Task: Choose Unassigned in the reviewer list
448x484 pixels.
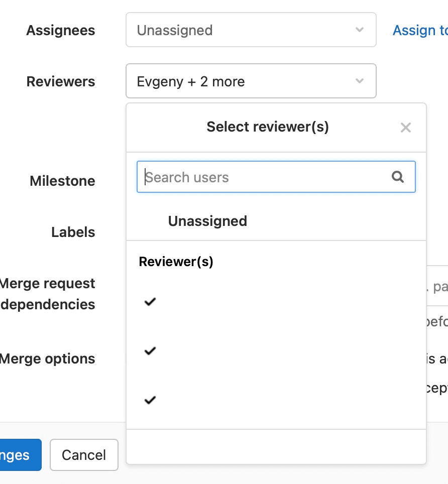Action: pyautogui.click(x=207, y=221)
